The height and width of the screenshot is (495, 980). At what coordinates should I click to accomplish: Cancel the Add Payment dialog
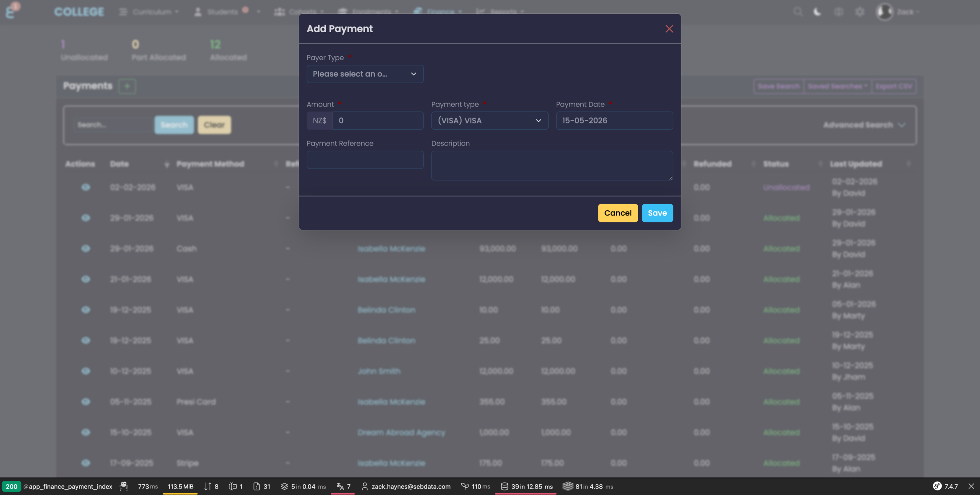(x=618, y=213)
